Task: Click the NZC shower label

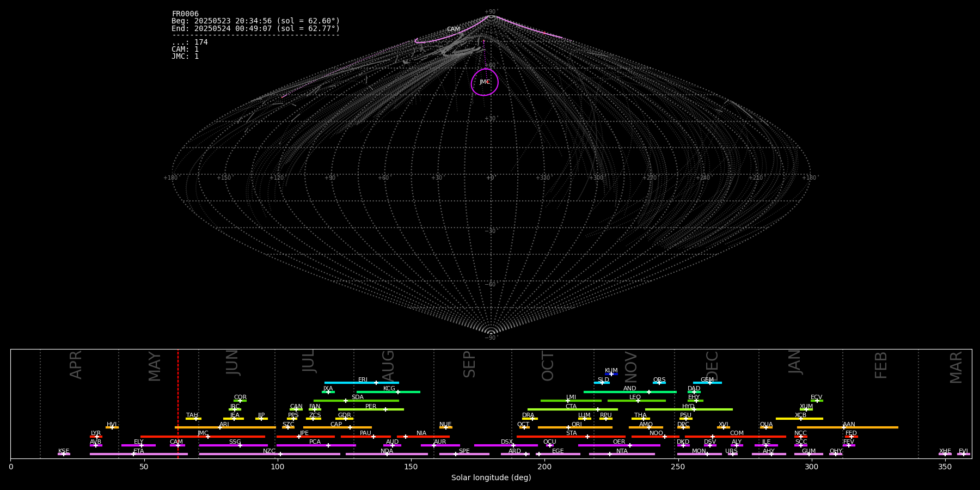Action: (x=269, y=451)
